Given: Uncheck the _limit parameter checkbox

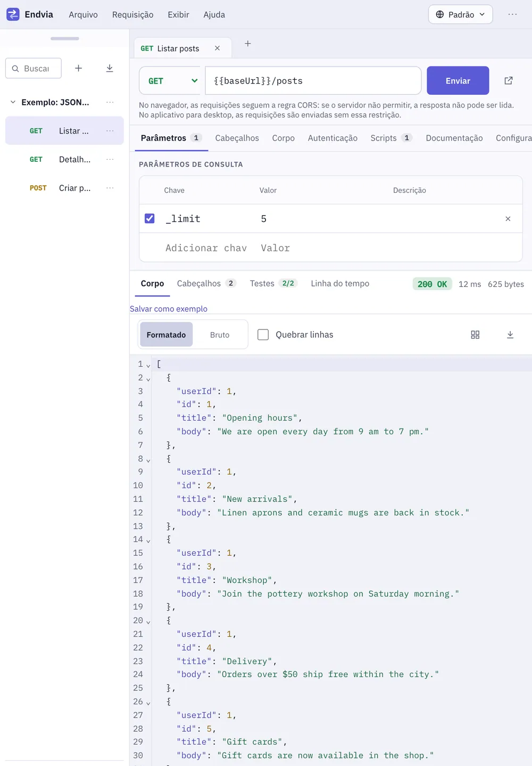Looking at the screenshot, I should pos(149,219).
